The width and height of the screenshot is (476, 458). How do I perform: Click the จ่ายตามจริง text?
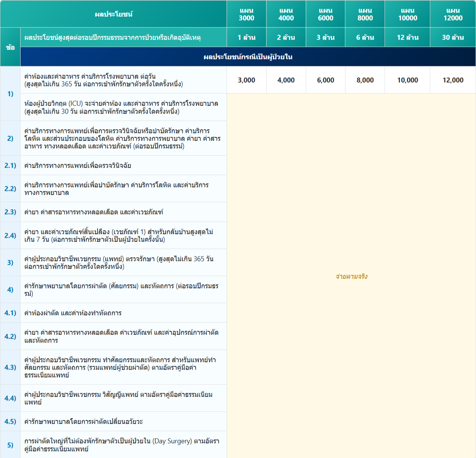click(x=351, y=276)
